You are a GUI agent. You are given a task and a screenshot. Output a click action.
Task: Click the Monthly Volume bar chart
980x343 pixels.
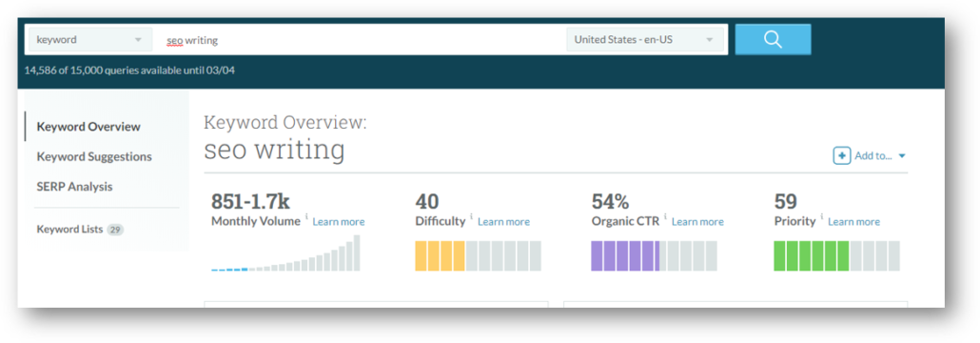click(285, 252)
